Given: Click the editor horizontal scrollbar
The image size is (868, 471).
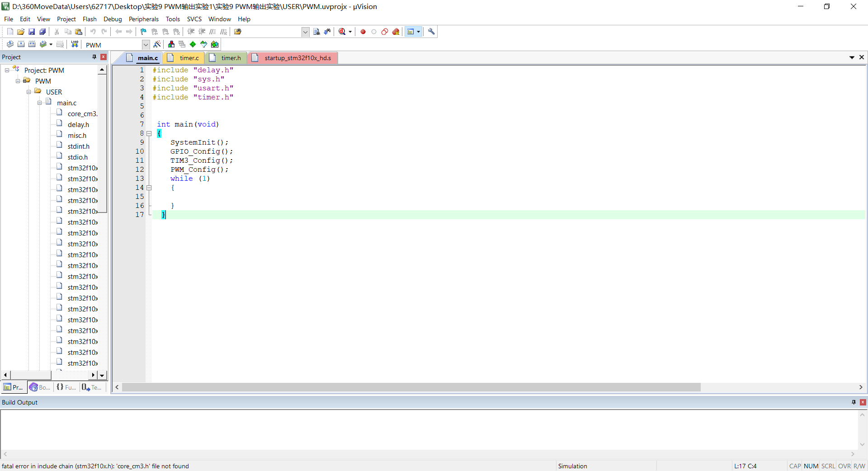Looking at the screenshot, I should point(411,387).
